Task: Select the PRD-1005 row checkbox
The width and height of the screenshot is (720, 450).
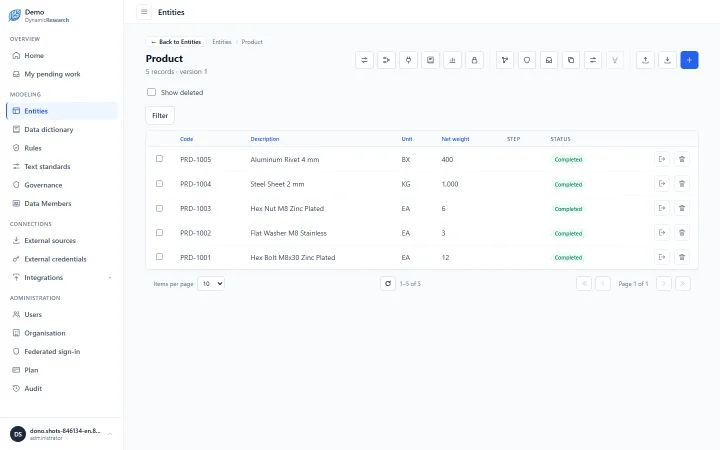Action: tap(159, 158)
